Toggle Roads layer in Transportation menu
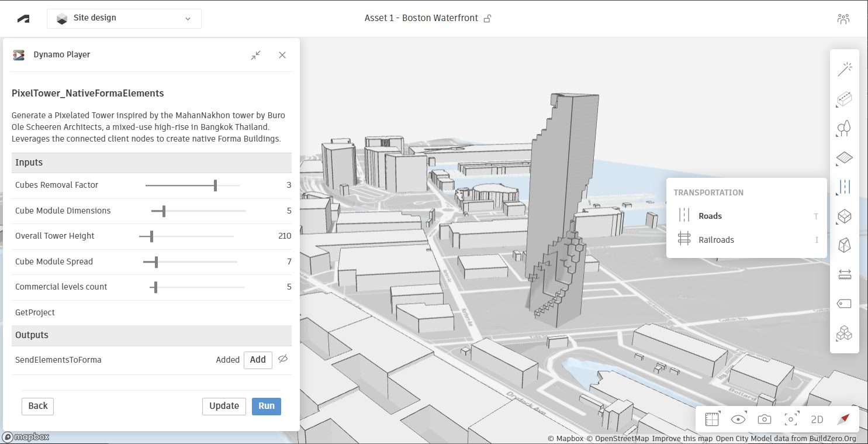 tap(710, 215)
